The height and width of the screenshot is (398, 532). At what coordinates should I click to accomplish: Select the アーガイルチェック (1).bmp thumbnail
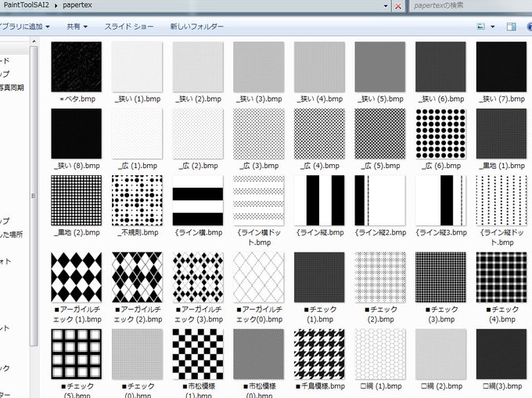(x=77, y=277)
